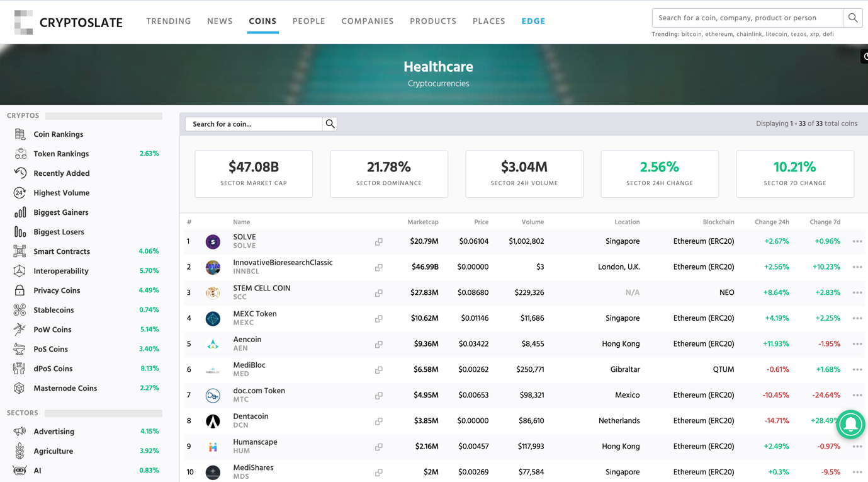
Task: Click the dPoS Coins icon
Action: [20, 369]
